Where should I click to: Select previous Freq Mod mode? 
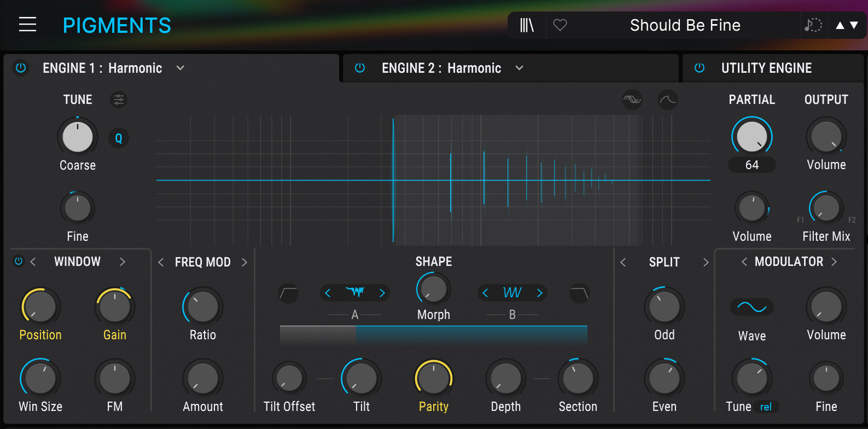[x=161, y=262]
